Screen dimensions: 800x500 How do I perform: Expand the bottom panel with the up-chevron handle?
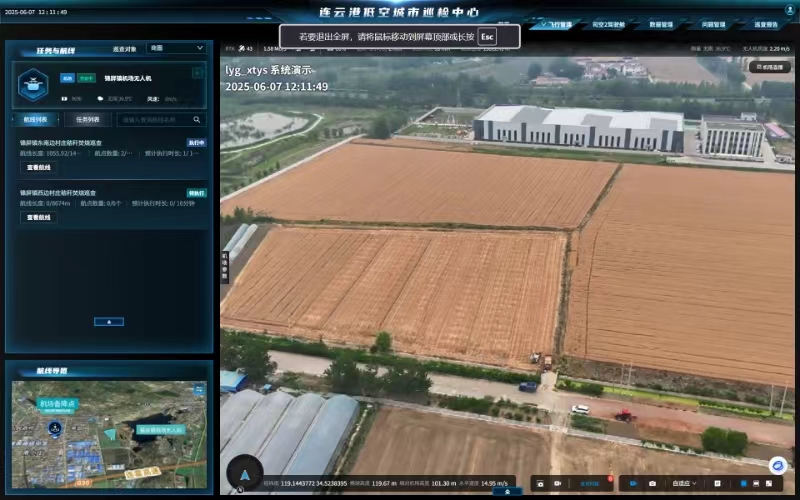click(x=507, y=491)
